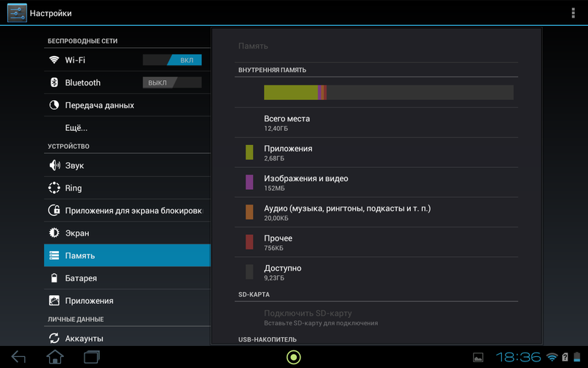
Task: Open Приложения 2,68ГБ storage row
Action: [376, 152]
